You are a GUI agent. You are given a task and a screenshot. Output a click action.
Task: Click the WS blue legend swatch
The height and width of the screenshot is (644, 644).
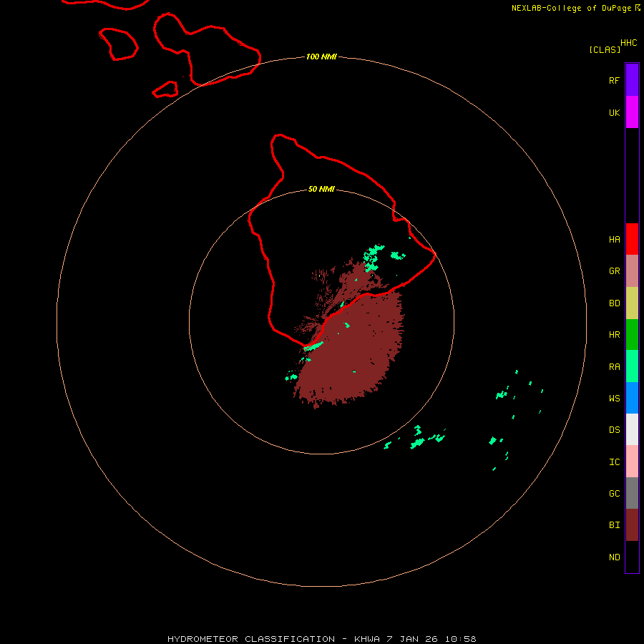[632, 398]
